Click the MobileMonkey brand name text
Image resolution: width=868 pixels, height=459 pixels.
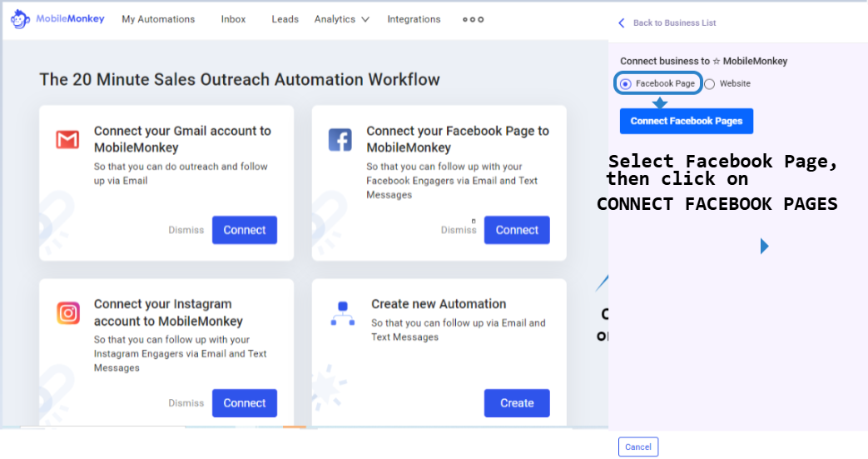pos(70,19)
